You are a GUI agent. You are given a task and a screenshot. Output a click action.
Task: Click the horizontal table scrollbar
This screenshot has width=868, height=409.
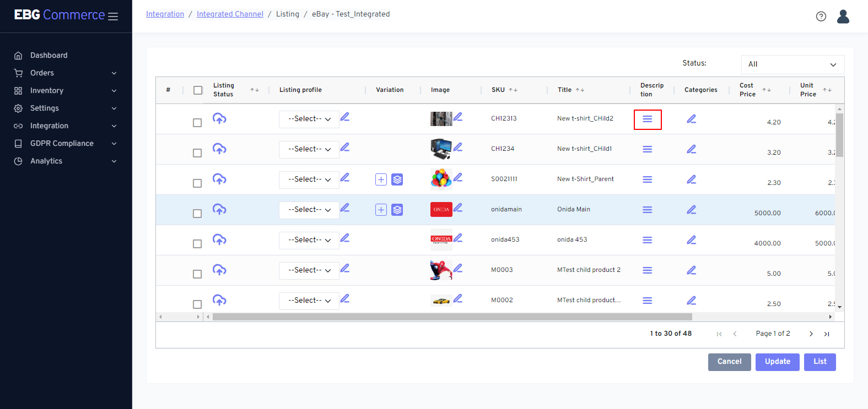coord(452,317)
